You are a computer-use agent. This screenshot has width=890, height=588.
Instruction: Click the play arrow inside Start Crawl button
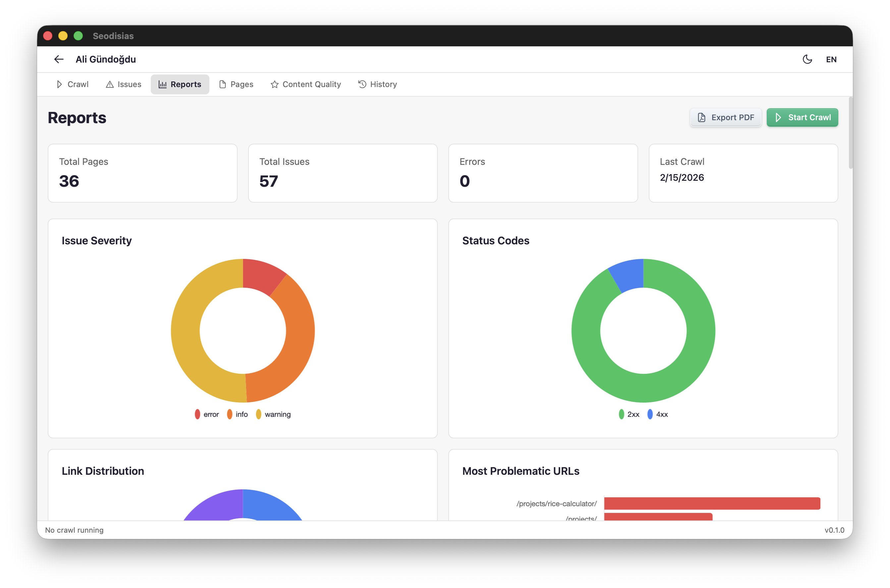point(778,118)
